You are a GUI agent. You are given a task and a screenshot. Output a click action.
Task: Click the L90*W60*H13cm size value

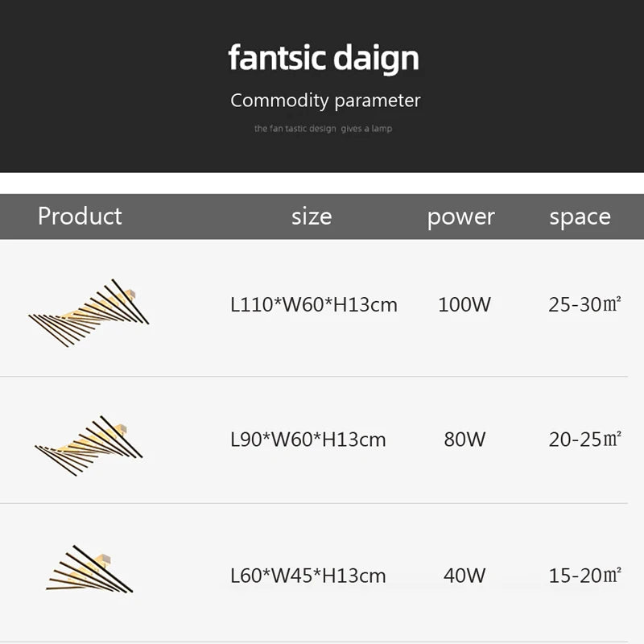308,440
